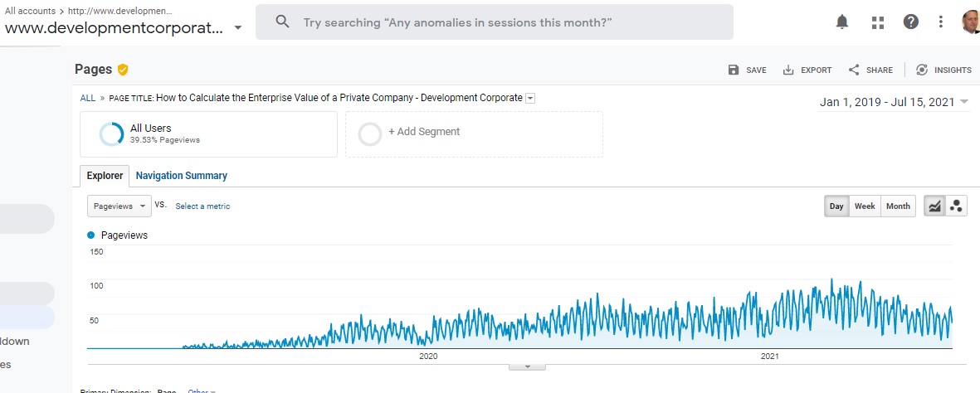Click the EXPORT button

(807, 70)
